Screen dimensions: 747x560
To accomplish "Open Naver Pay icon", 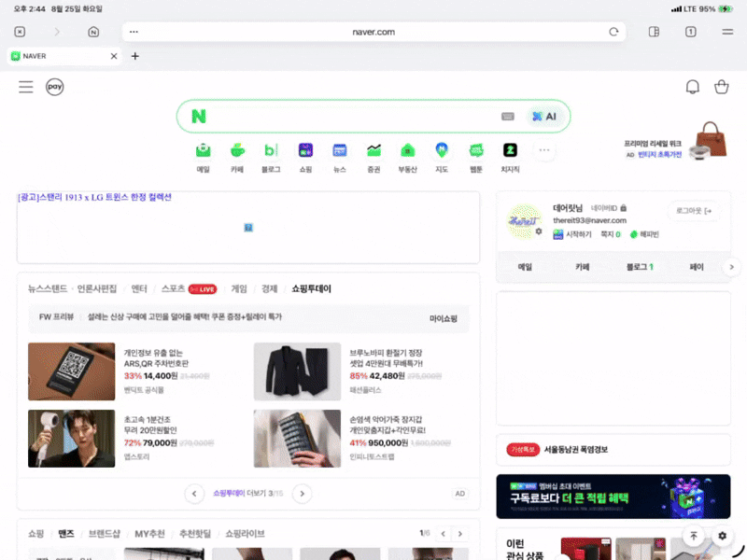I will pos(55,87).
